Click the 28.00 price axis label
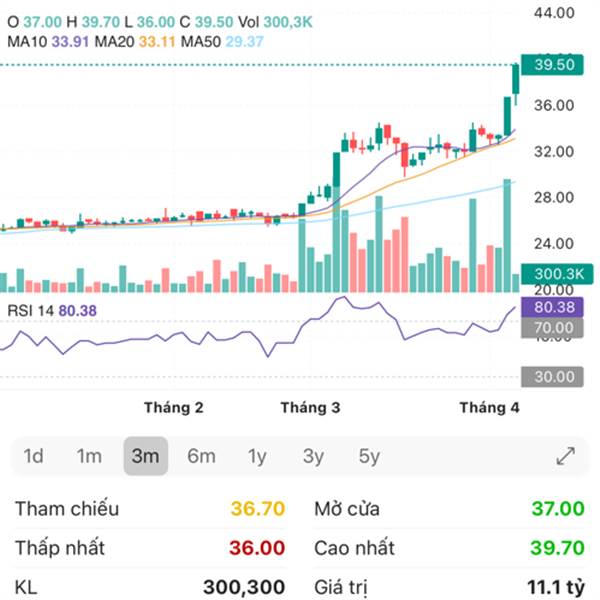Image resolution: width=600 pixels, height=600 pixels. (x=554, y=197)
